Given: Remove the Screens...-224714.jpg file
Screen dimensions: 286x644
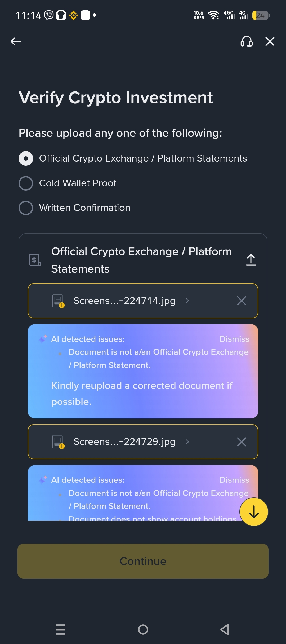Looking at the screenshot, I should (x=242, y=301).
